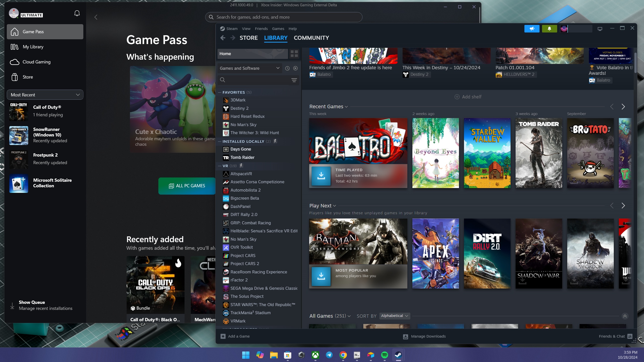Viewport: 644px width, 362px height.
Task: Toggle sorting by recent playtime clock icon
Action: 288,68
